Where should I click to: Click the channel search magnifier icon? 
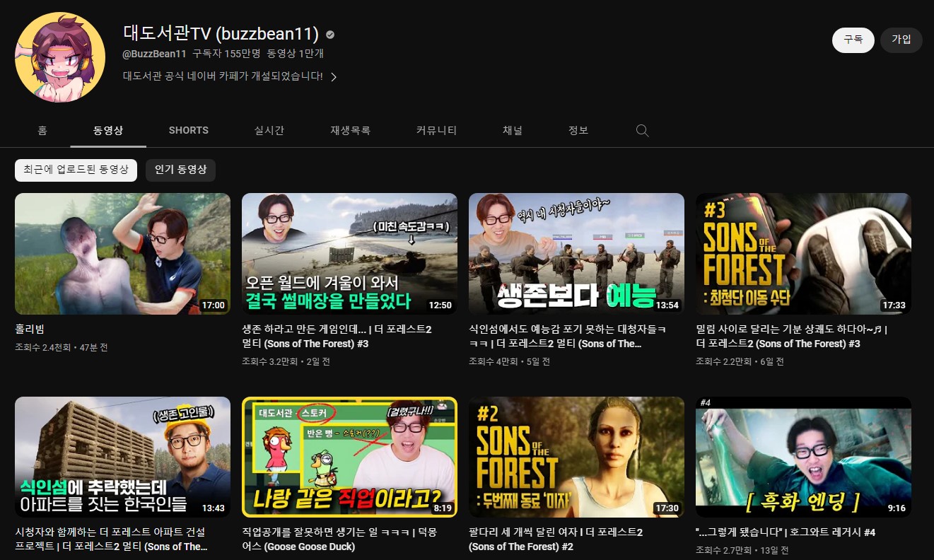642,131
